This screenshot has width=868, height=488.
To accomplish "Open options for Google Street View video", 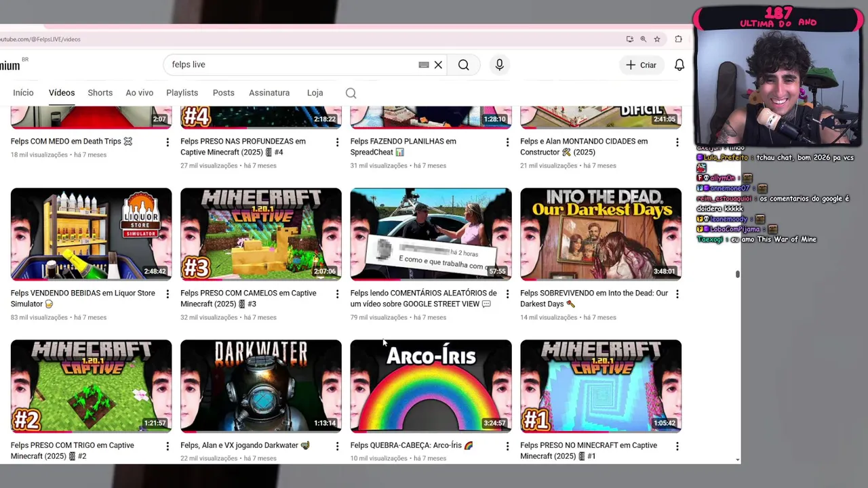I will pos(507,294).
